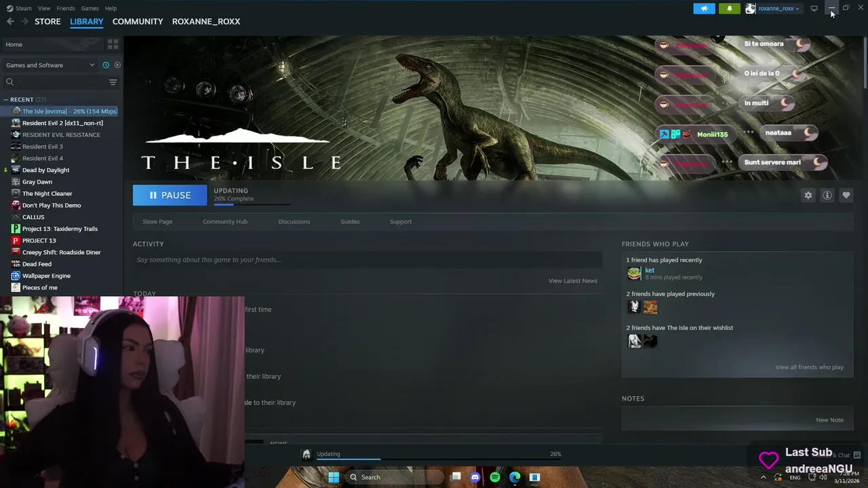Select RESIDENT EVIL RESISTANCE in library

tap(62, 135)
